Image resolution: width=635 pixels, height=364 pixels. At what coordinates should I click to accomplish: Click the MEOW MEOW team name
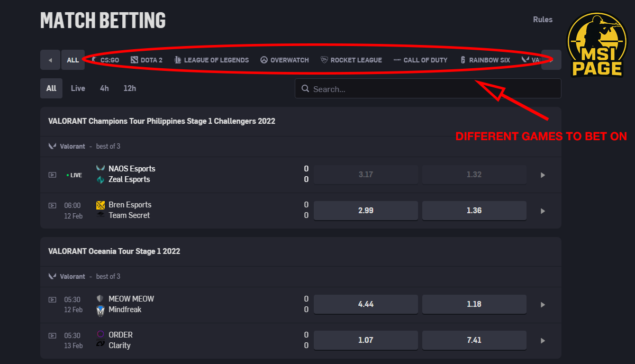[131, 299]
